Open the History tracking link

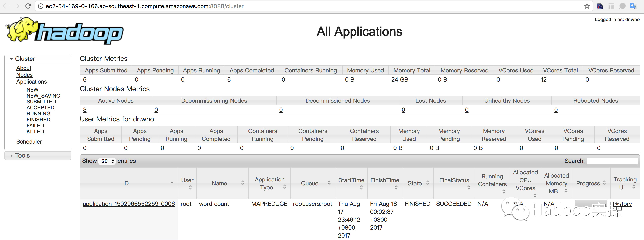pyautogui.click(x=622, y=204)
